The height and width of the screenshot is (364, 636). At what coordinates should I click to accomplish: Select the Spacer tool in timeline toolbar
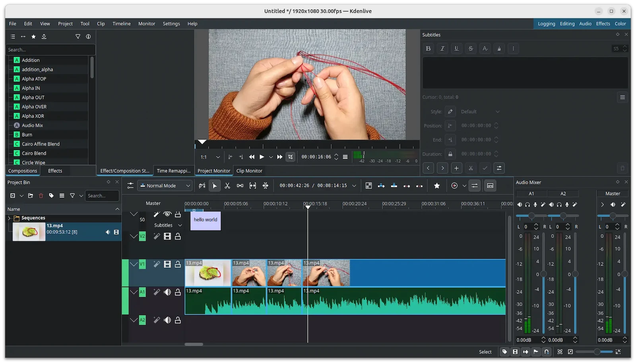(x=240, y=186)
